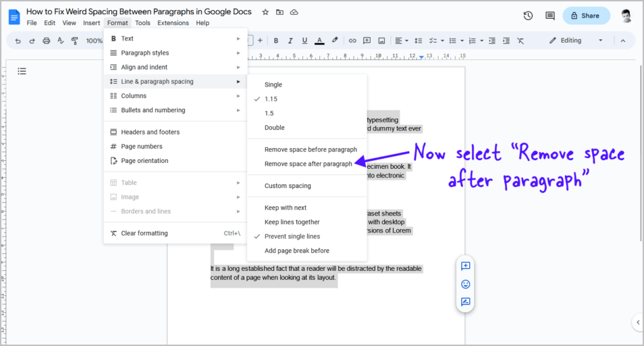Click the numbered list icon

(473, 41)
